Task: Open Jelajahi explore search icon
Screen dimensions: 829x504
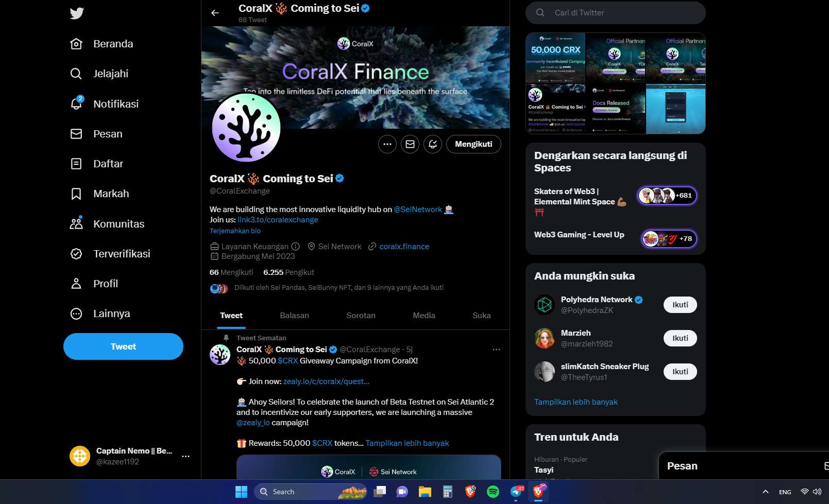Action: [76, 74]
